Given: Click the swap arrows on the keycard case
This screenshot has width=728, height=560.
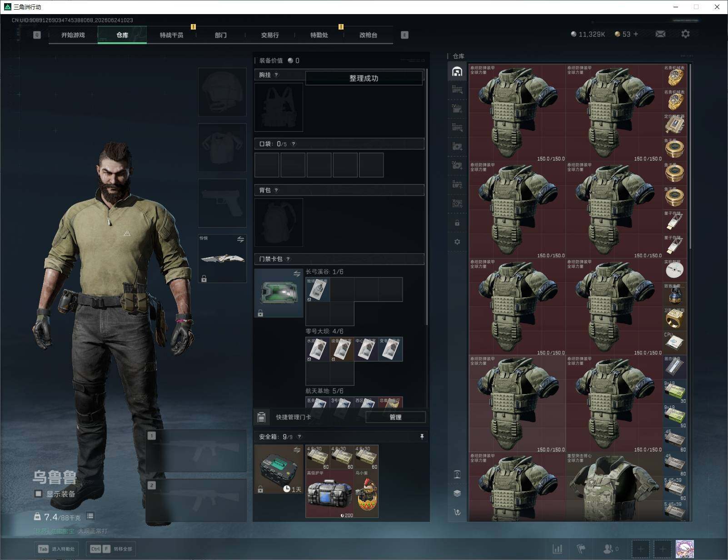Looking at the screenshot, I should [297, 274].
